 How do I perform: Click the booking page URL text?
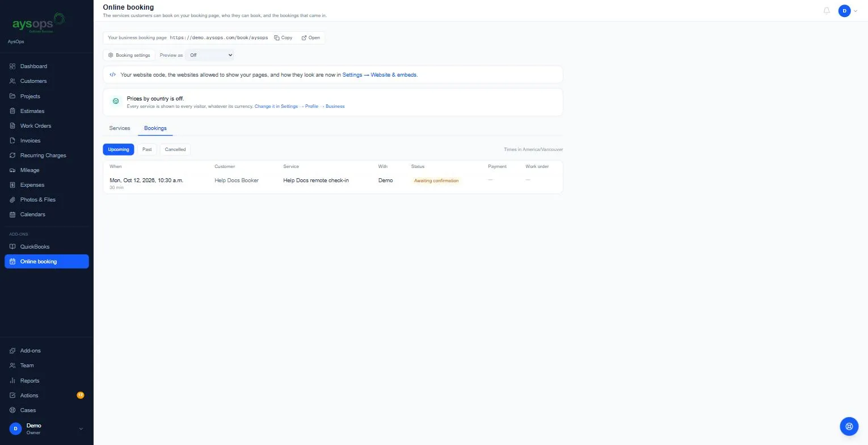(x=219, y=38)
